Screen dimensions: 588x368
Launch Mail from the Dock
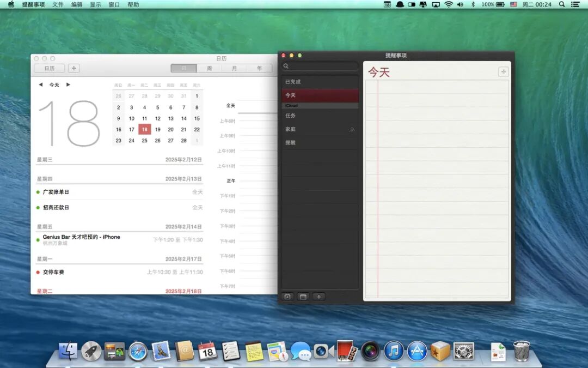click(x=161, y=351)
